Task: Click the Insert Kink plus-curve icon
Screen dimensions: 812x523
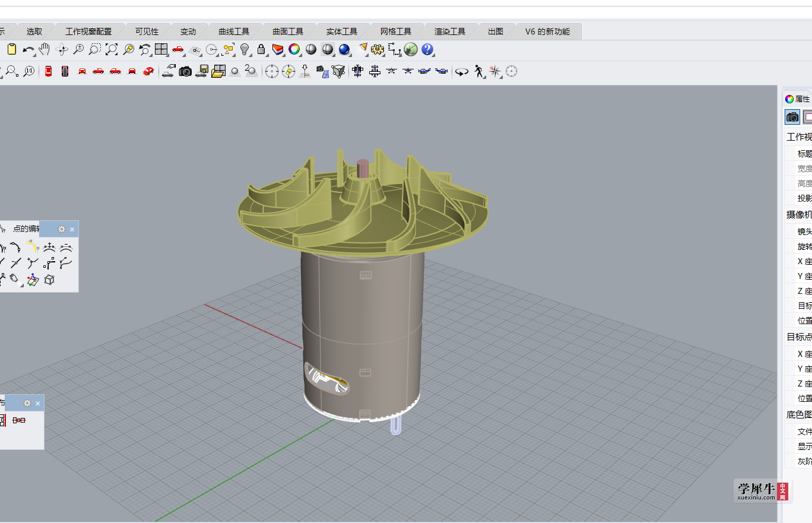Action: point(33,263)
